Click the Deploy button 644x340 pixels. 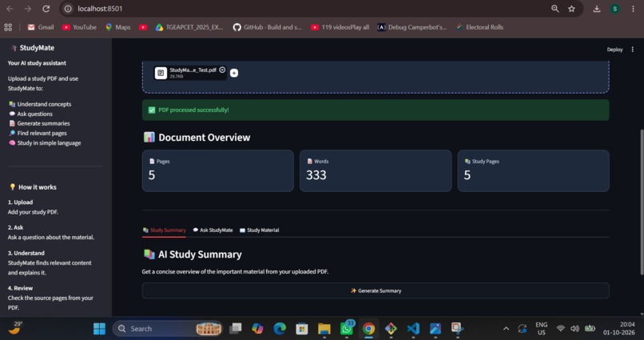(614, 50)
